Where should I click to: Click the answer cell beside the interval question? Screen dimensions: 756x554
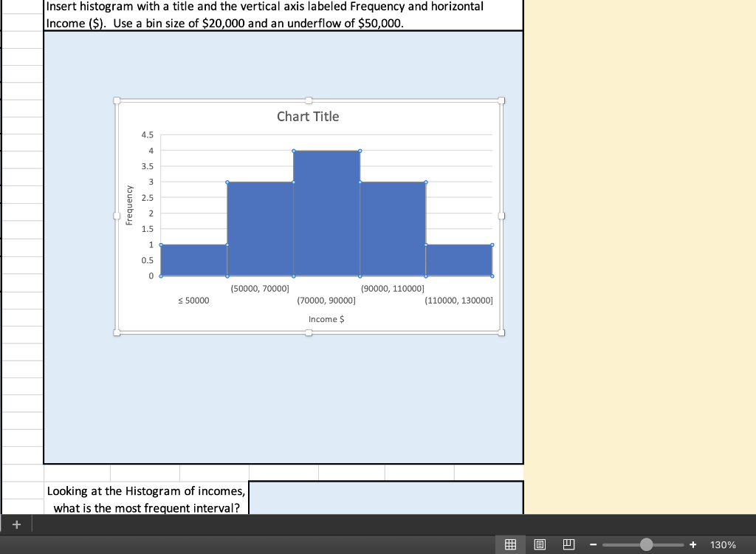point(384,499)
